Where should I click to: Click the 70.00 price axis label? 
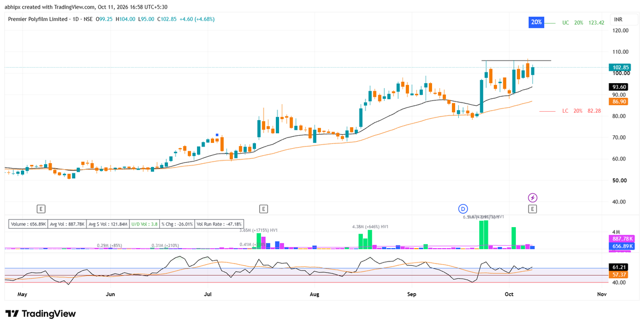pos(619,137)
